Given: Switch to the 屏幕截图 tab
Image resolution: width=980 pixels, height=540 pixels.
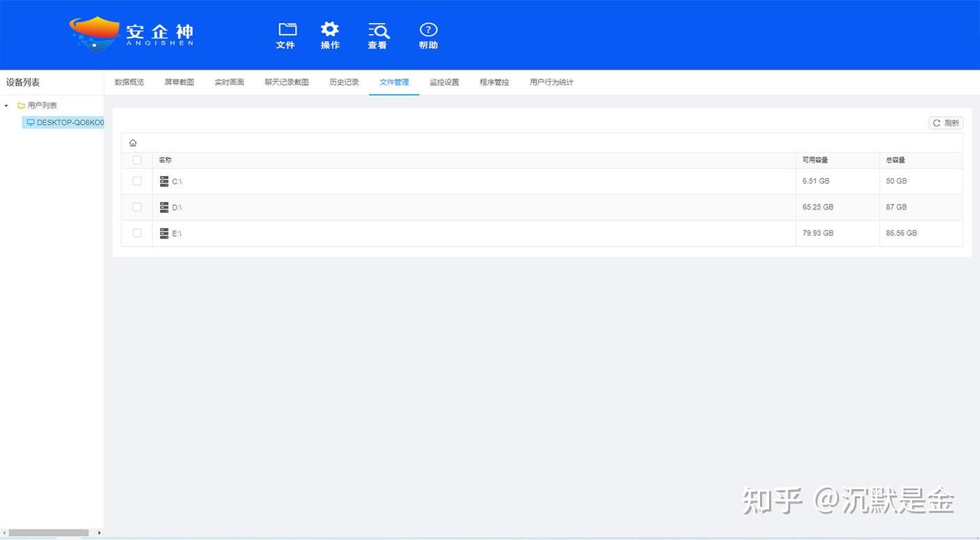Looking at the screenshot, I should [x=180, y=82].
